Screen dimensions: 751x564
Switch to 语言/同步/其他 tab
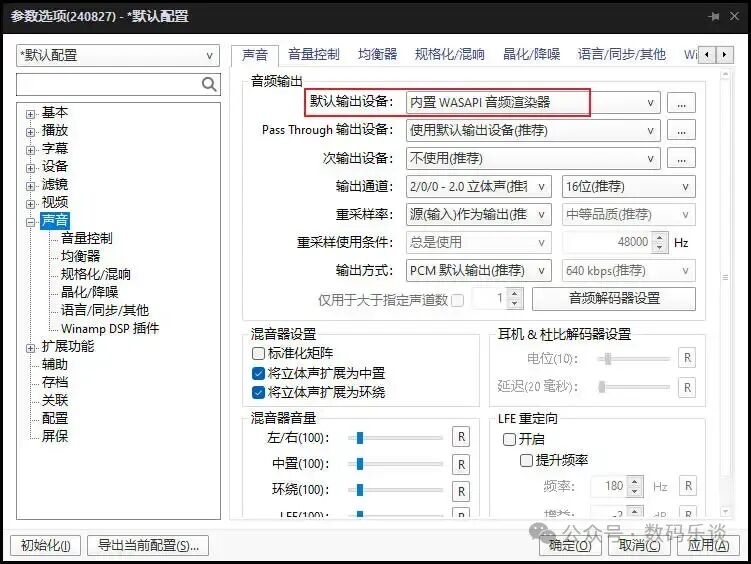tap(622, 55)
